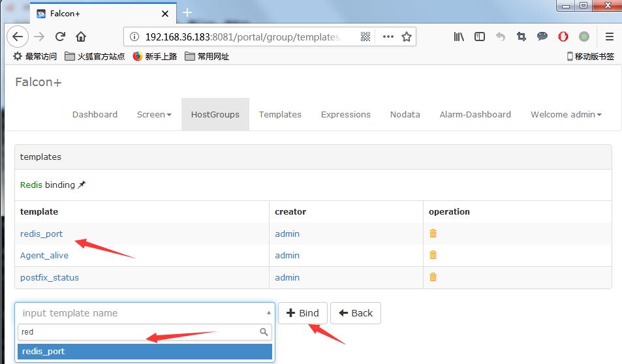Viewport: 622px width, 364px height.
Task: Go to the browser home page icon
Action: 81,37
